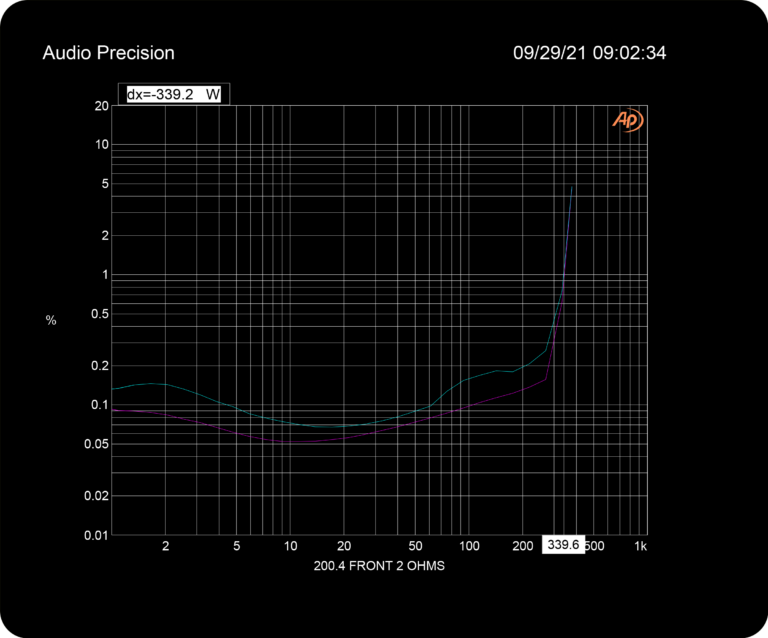Click the Audio Precision title text
The image size is (768, 638).
coord(108,53)
